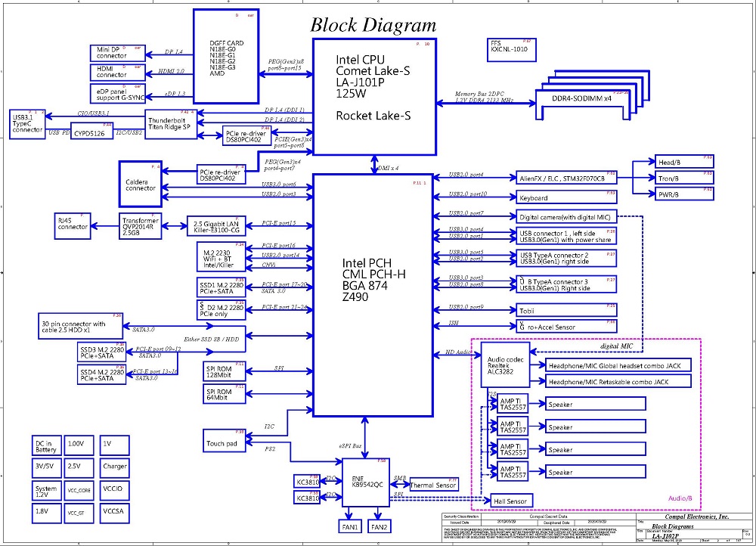Click the Mini DP connector box

[118, 53]
